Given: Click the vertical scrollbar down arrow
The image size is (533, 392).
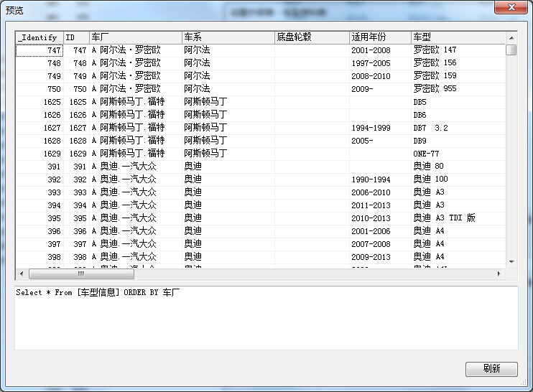Looking at the screenshot, I should click(x=511, y=262).
